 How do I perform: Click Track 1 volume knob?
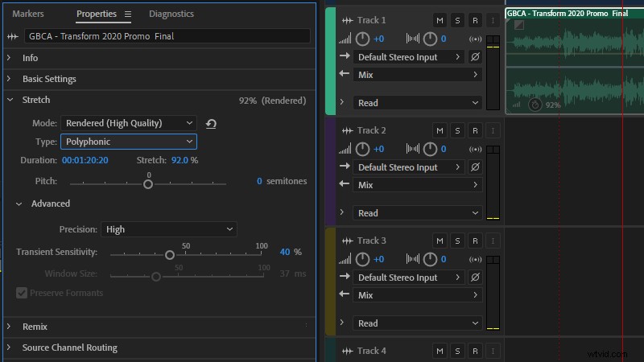[x=362, y=39]
